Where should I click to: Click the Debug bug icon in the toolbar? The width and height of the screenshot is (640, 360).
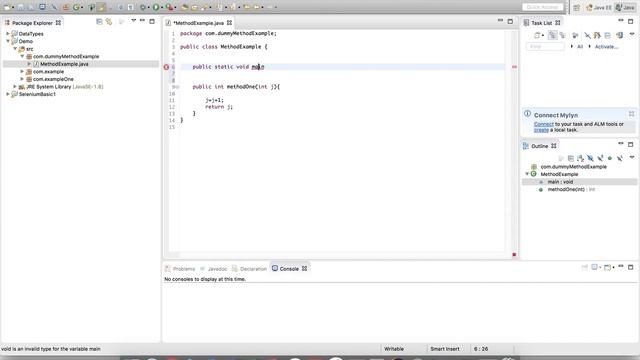pos(143,7)
